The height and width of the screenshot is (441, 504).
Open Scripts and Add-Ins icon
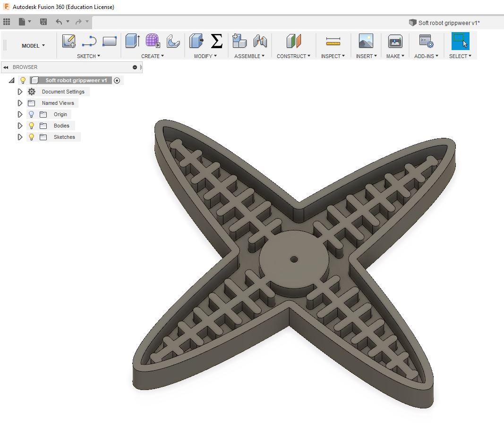coord(426,41)
